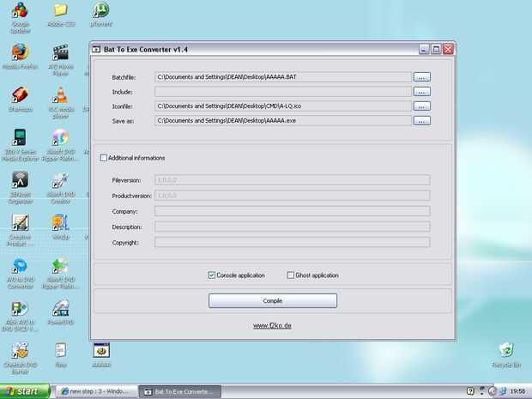Image resolution: width=532 pixels, height=399 pixels.
Task: Click the Company input field
Action: coord(292,211)
